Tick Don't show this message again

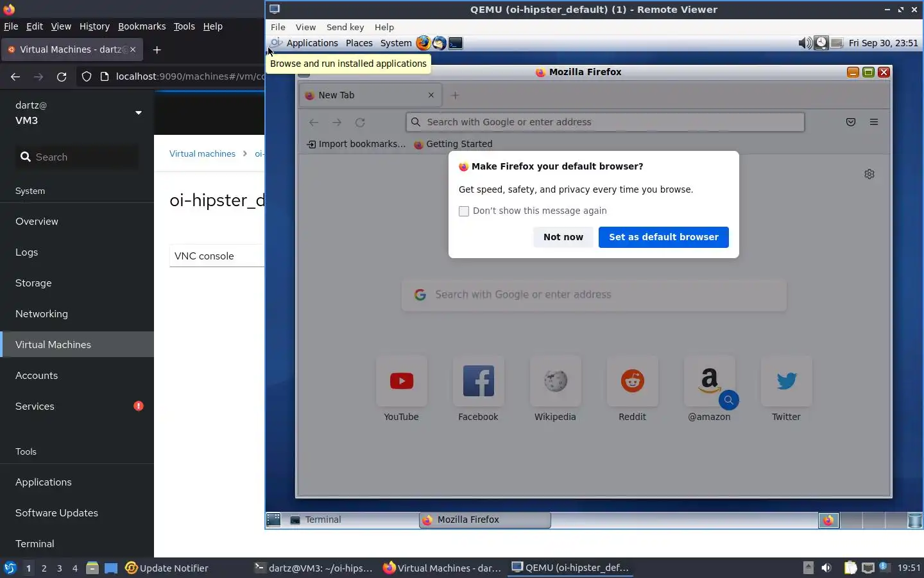click(x=464, y=211)
